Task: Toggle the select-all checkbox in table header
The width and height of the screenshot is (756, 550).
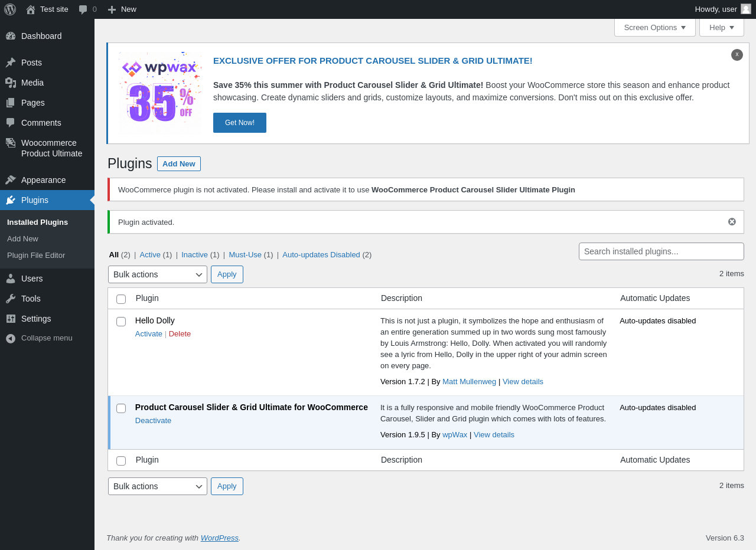Action: (121, 299)
